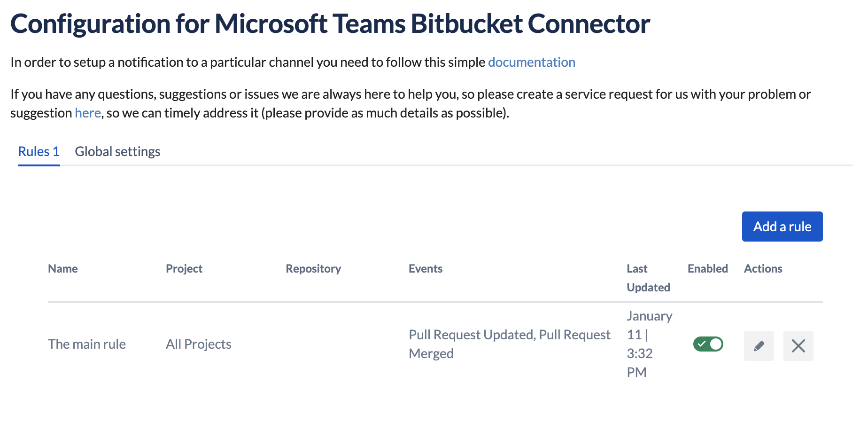Click the X delete icon for The main rule
Viewport: 868px width, 438px height.
pos(798,346)
